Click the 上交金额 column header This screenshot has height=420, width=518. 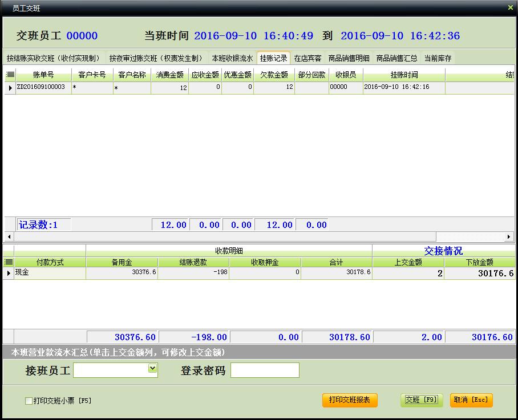[408, 262]
